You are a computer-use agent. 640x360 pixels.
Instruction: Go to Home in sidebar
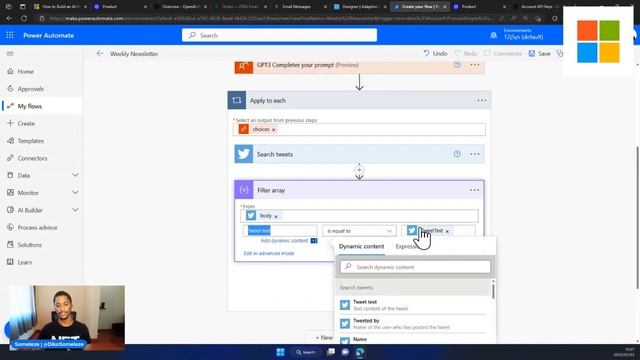[x=25, y=71]
